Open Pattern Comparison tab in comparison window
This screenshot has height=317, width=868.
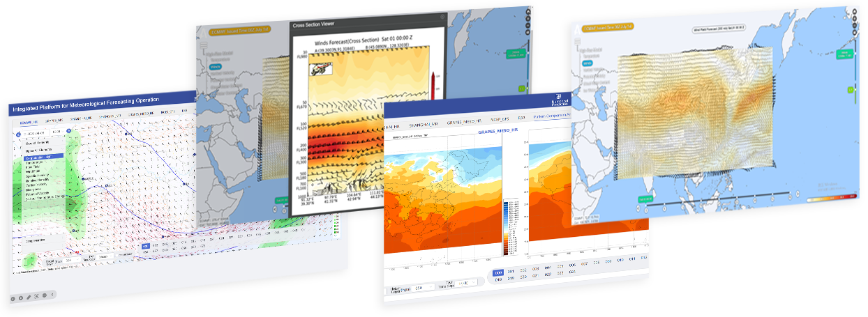point(552,116)
